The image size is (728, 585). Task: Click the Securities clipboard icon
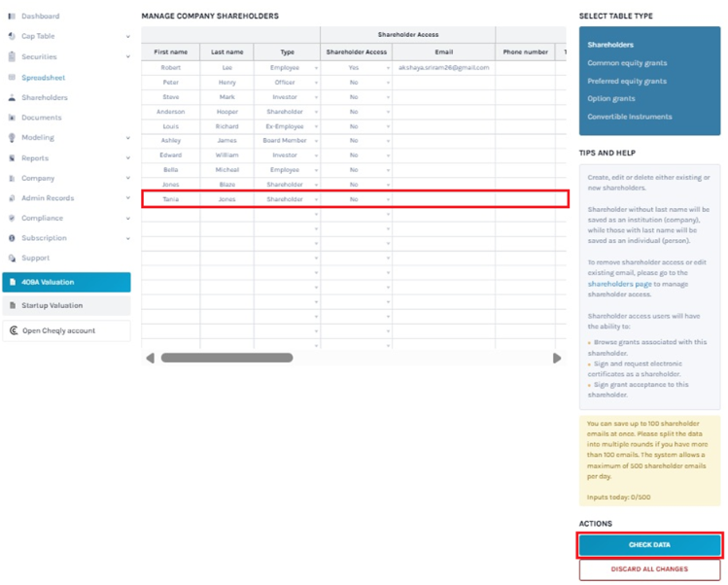coord(12,56)
